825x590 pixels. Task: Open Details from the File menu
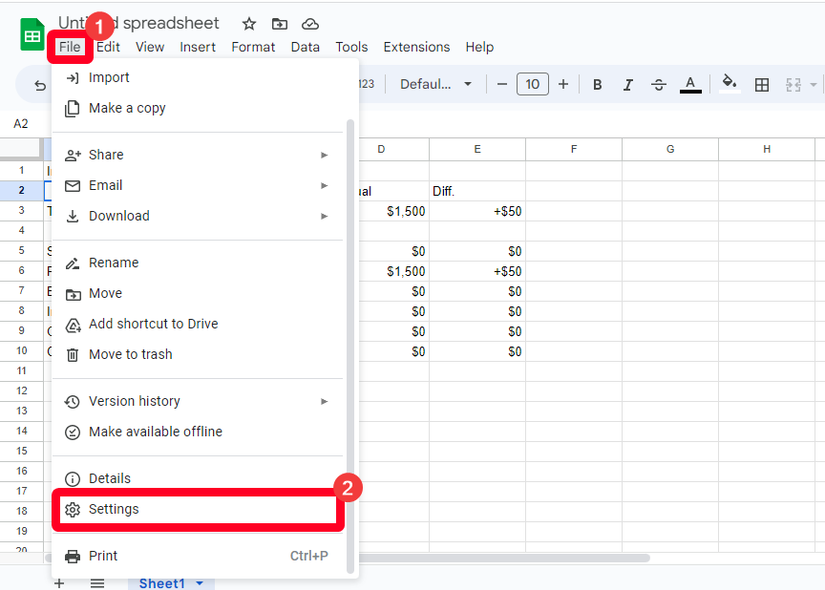tap(198, 478)
